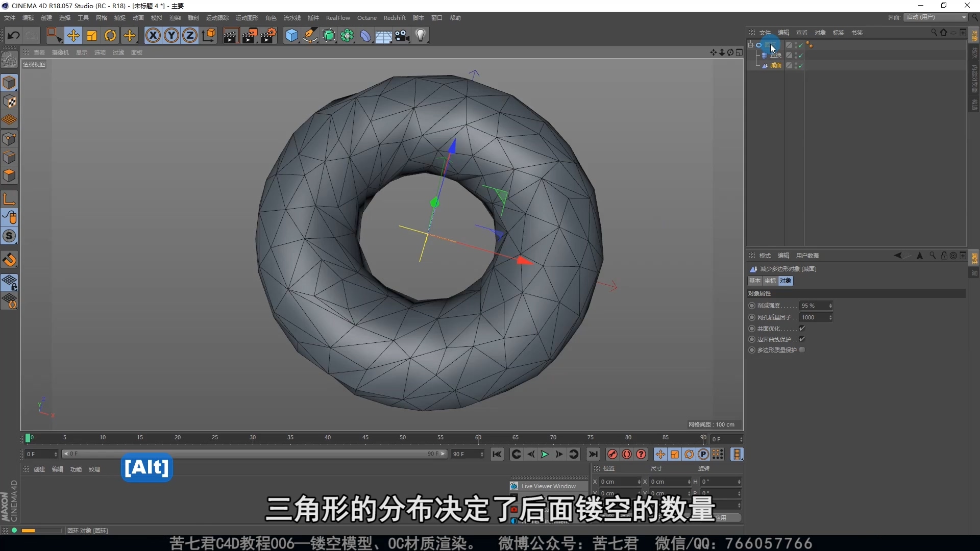Lock the Attribute Manager padlock icon
980x551 pixels.
[x=944, y=256]
